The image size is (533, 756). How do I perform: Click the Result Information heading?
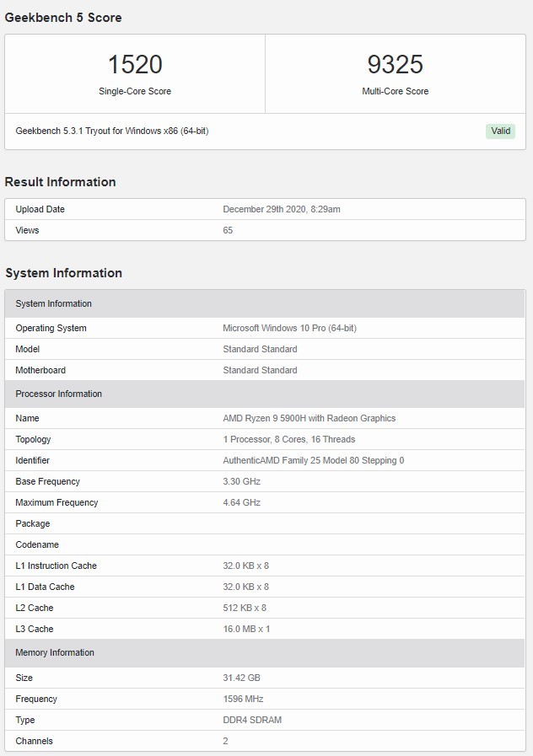point(60,182)
